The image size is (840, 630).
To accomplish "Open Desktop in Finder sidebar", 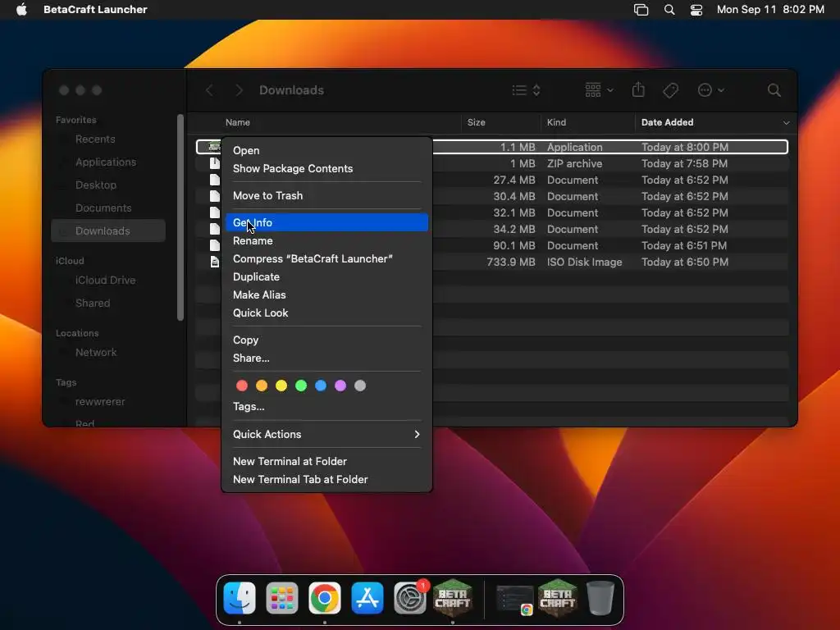I will 108,185.
